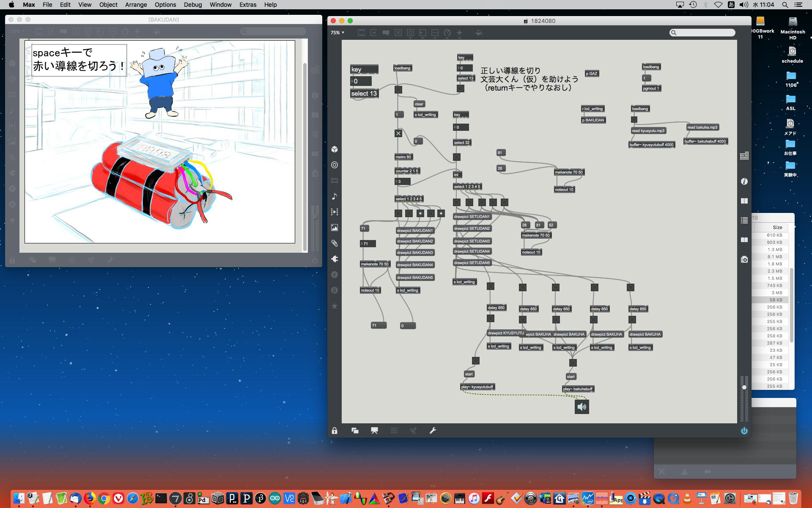Expand the slider toolbar dropdown
812x508 pixels.
(435, 33)
